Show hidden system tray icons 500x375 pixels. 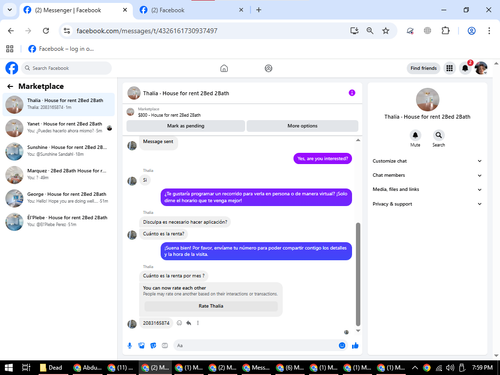click(x=415, y=368)
